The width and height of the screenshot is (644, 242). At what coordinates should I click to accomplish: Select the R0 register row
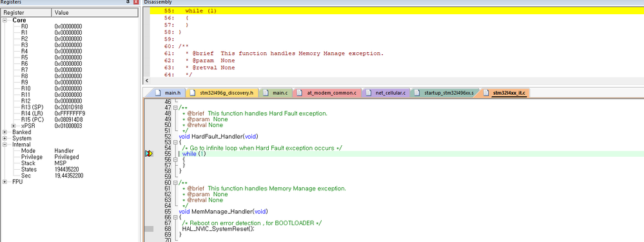coord(69,26)
